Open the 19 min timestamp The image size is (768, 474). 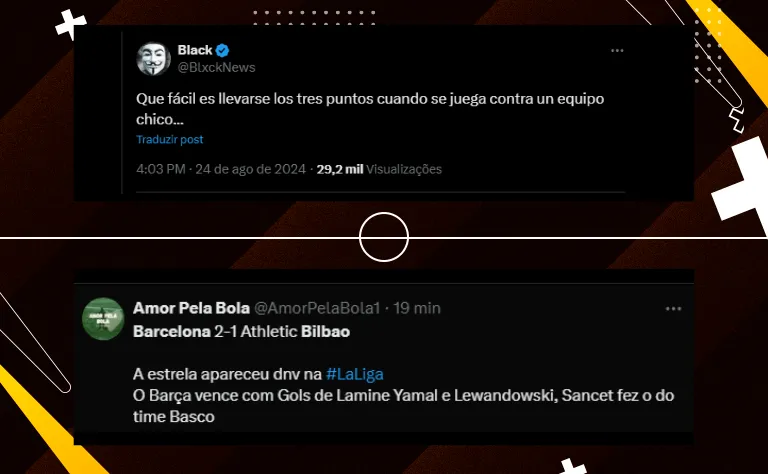pos(417,308)
